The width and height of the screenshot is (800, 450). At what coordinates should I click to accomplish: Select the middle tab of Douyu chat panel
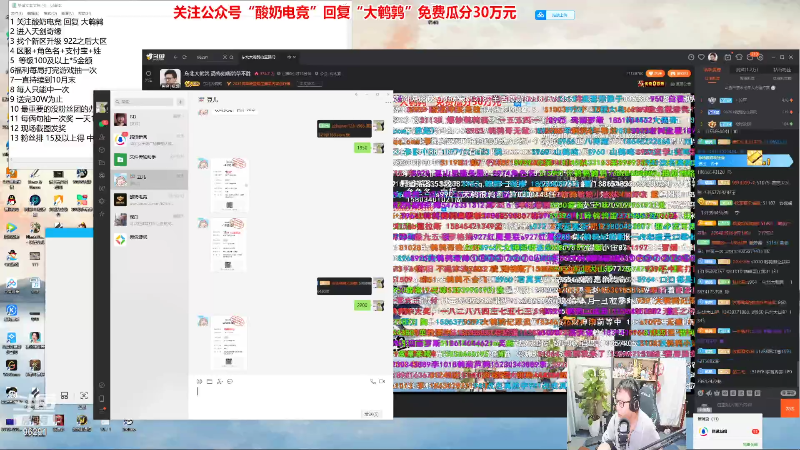[x=747, y=70]
